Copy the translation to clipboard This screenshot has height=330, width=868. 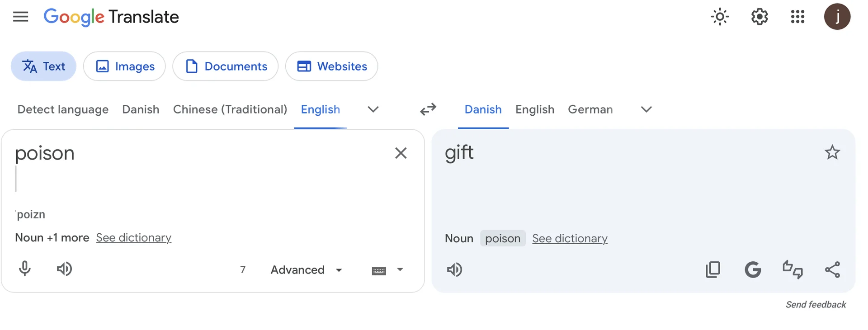click(x=713, y=270)
